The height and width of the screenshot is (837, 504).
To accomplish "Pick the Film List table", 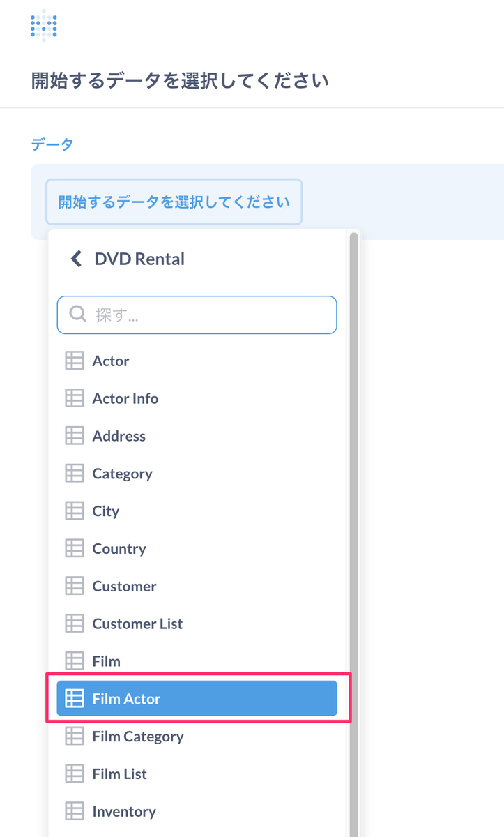I will 120,774.
